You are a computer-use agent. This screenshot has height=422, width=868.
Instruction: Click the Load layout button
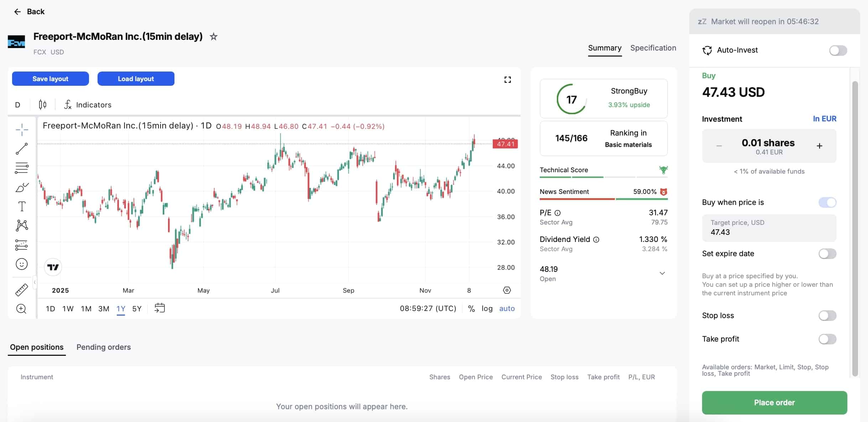136,79
